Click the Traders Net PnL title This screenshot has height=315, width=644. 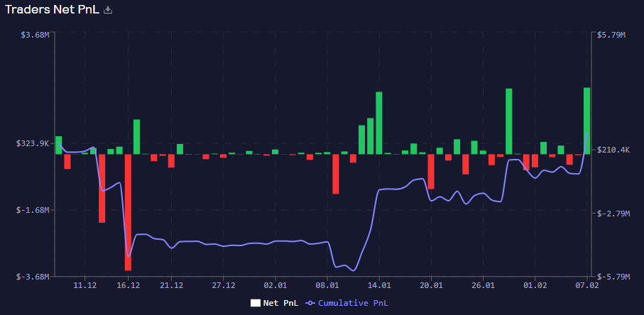coord(52,10)
